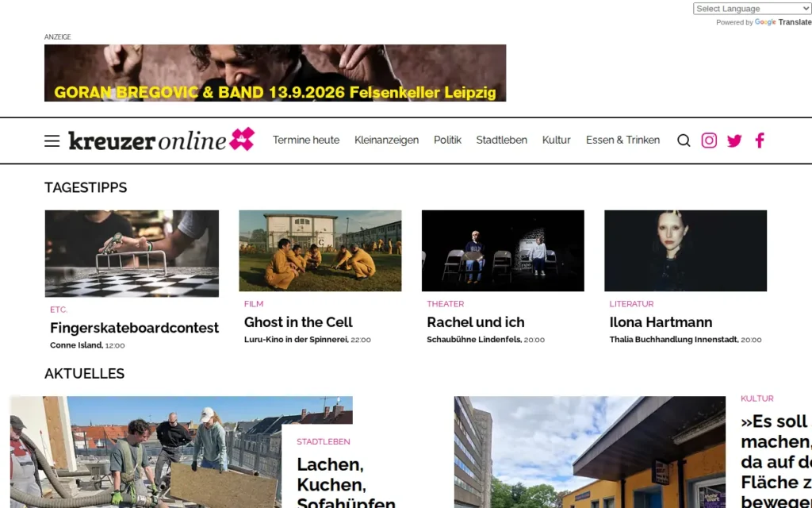812x508 pixels.
Task: Open the Ghost in the Cell headline
Action: pos(298,322)
